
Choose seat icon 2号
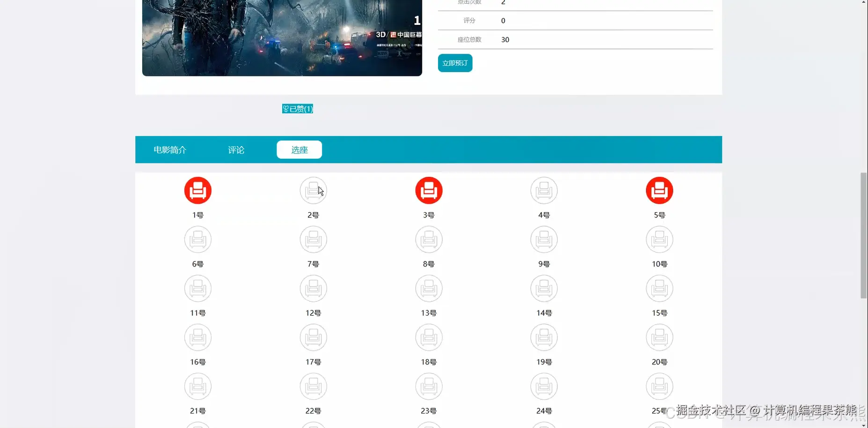click(313, 191)
